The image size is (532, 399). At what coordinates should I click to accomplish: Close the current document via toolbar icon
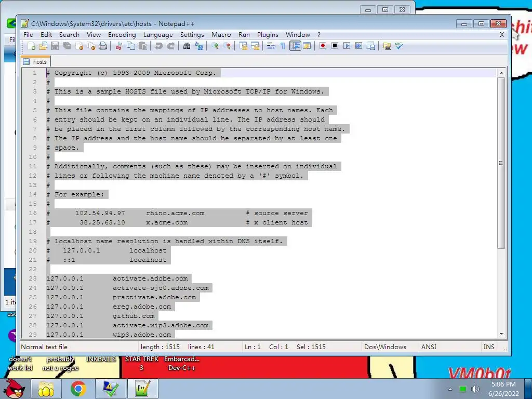point(79,46)
